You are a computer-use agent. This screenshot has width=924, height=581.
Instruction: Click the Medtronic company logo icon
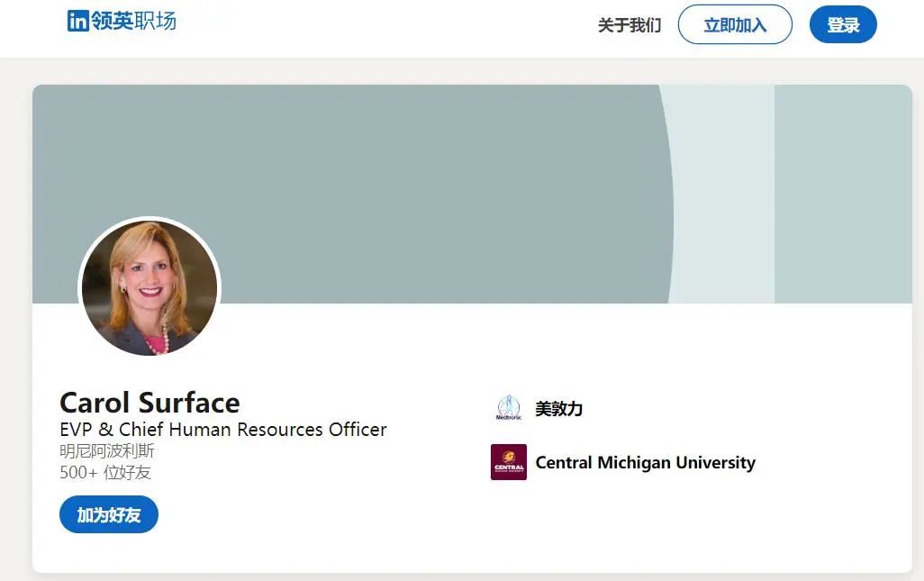509,408
